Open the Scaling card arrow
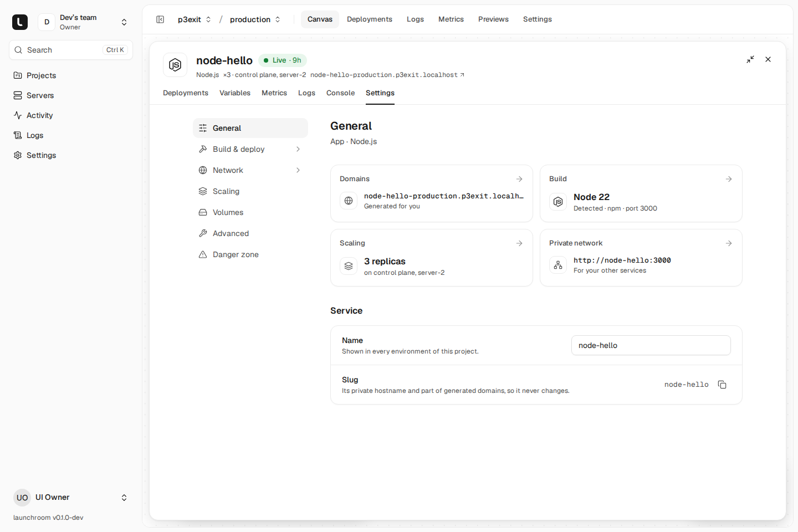798x532 pixels. [x=519, y=243]
